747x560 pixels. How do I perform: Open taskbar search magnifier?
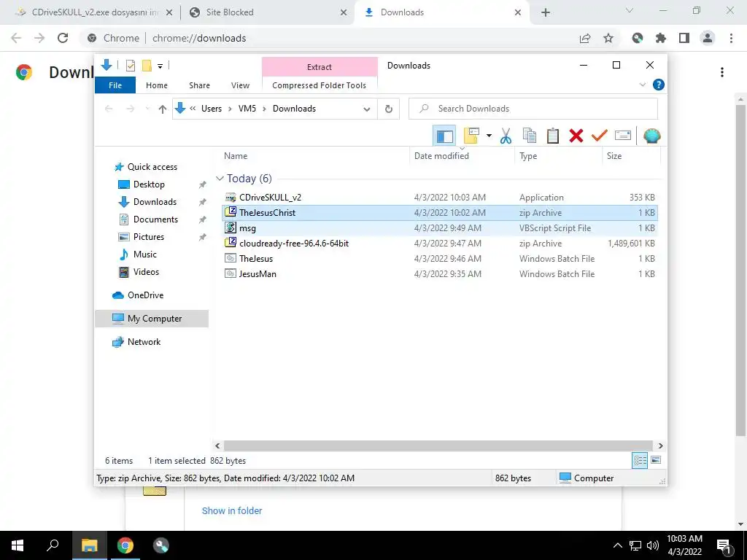(x=53, y=545)
